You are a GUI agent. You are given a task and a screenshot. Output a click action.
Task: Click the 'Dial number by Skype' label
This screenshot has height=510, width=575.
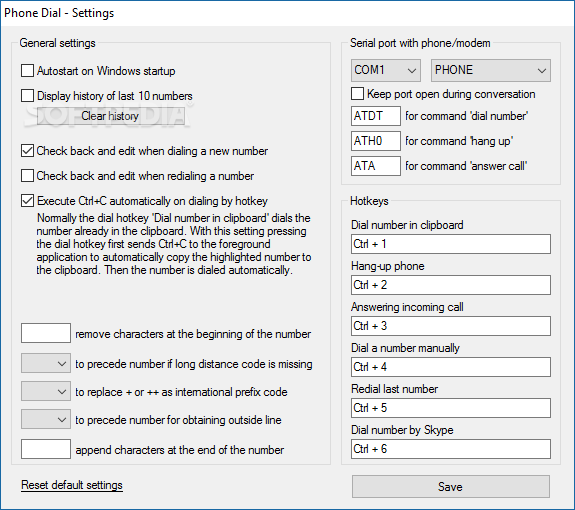402,430
